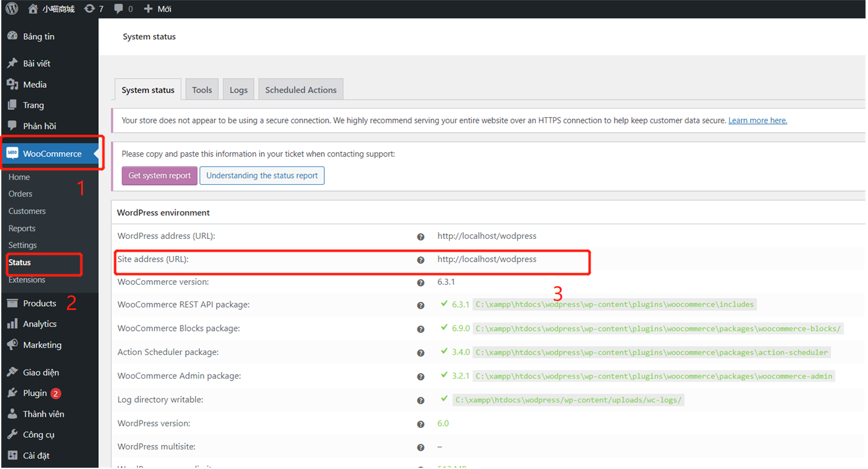The image size is (868, 469).
Task: Click the Analytics bar chart icon
Action: 12,324
